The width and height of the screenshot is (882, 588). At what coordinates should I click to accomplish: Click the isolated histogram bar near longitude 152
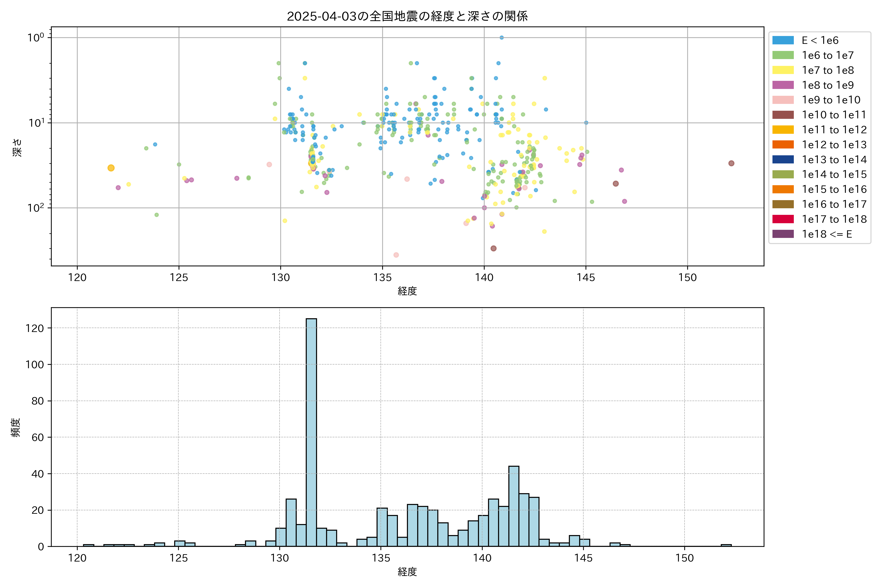click(x=726, y=545)
